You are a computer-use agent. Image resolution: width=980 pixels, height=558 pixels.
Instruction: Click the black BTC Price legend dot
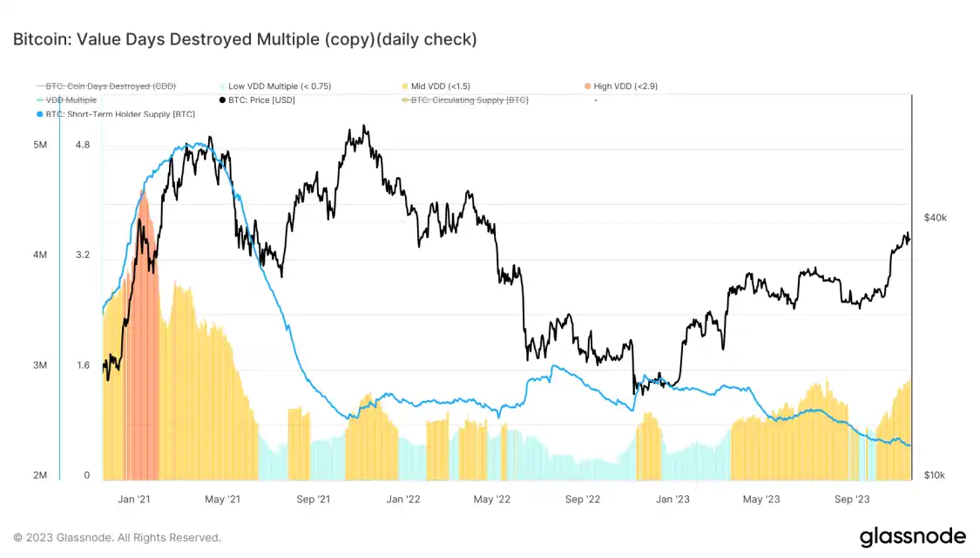pos(222,100)
